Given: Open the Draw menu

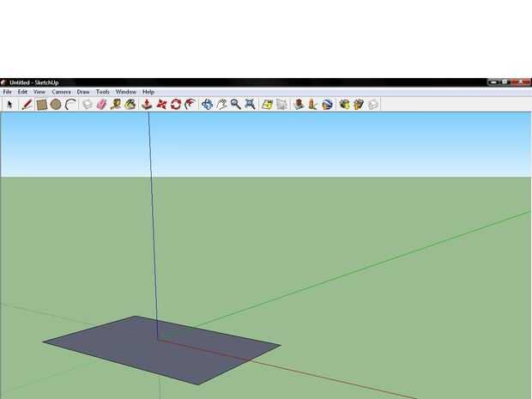Looking at the screenshot, I should pyautogui.click(x=83, y=92).
